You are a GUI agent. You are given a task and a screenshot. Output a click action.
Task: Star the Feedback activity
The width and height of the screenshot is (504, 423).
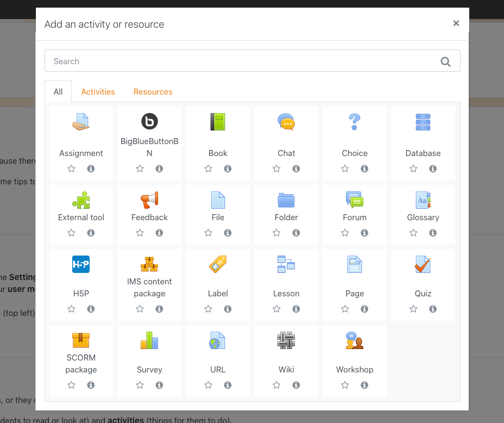coord(140,232)
